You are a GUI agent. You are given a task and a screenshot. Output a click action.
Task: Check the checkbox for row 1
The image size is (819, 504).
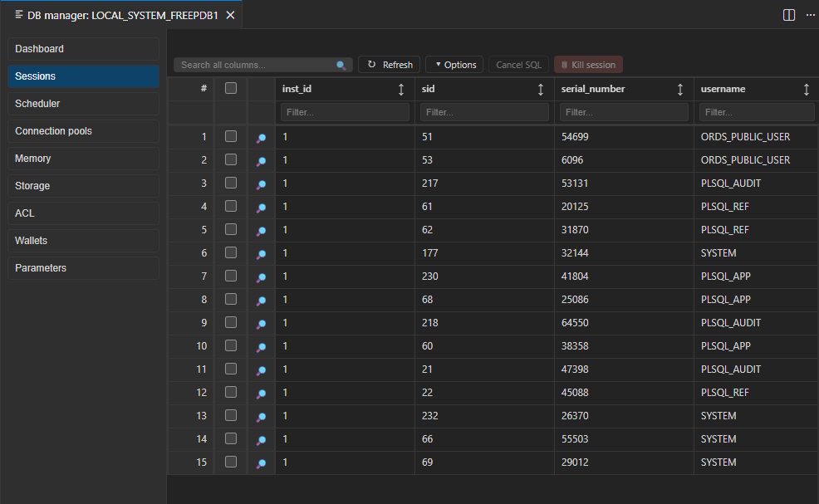[x=231, y=136]
